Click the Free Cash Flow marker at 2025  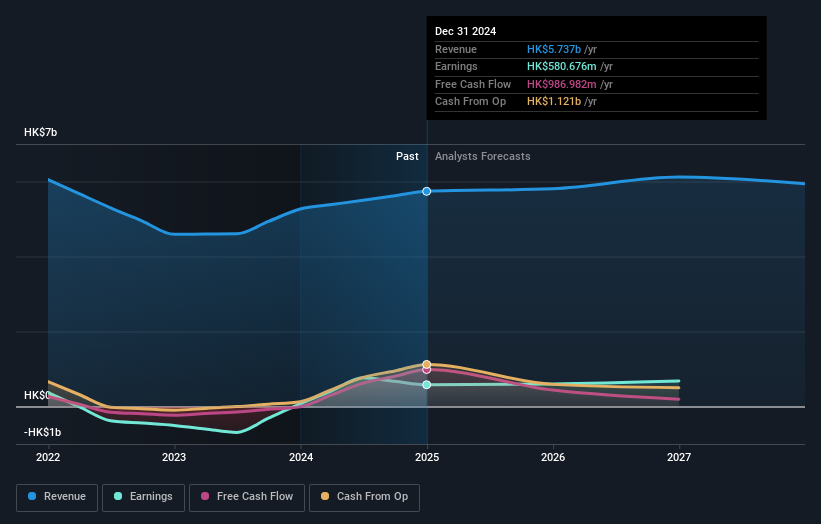(427, 370)
